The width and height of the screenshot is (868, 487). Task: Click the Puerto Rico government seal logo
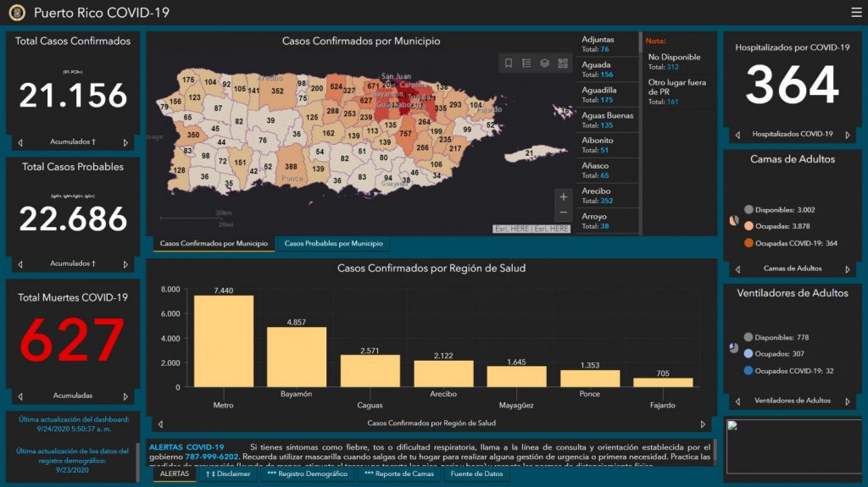[x=17, y=13]
